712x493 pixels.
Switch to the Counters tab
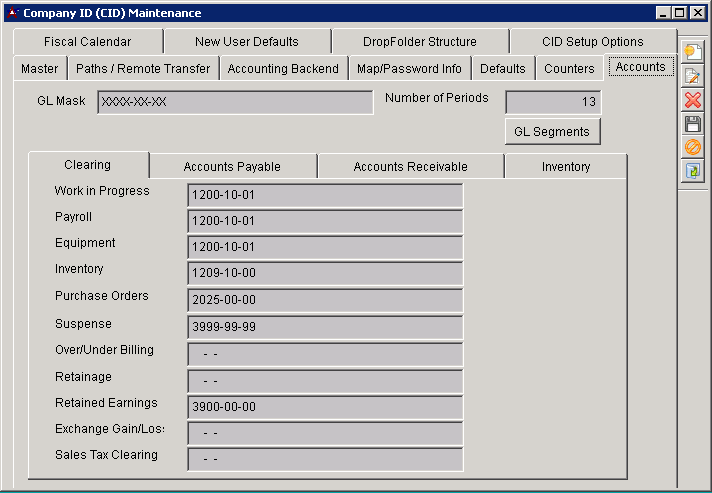click(569, 69)
